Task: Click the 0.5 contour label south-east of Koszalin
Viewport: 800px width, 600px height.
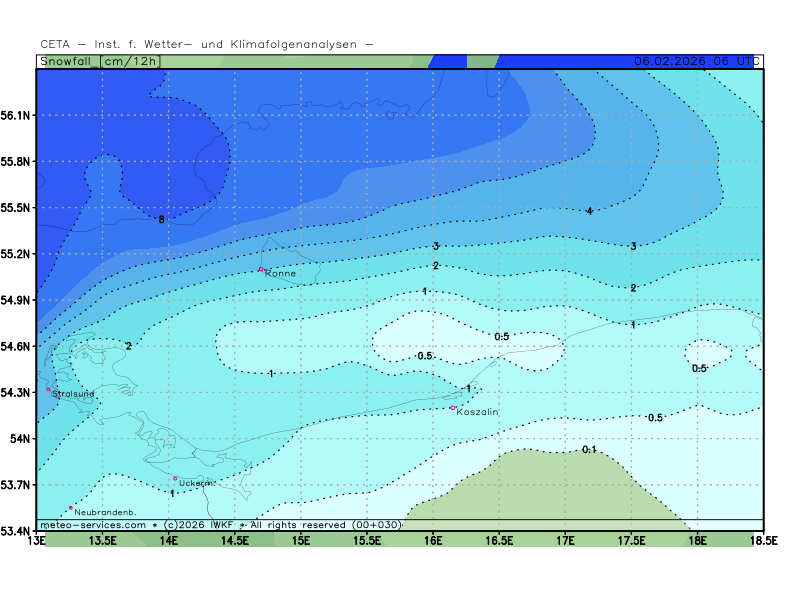Action: coord(655,417)
